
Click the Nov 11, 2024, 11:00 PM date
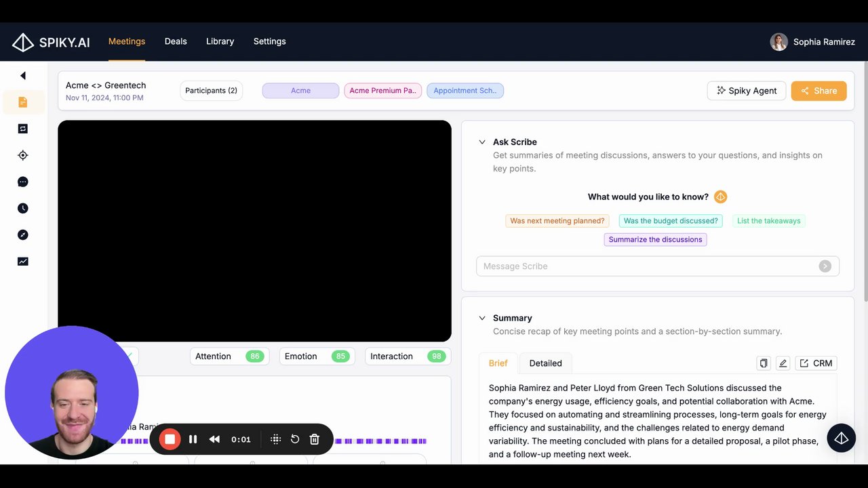click(104, 98)
